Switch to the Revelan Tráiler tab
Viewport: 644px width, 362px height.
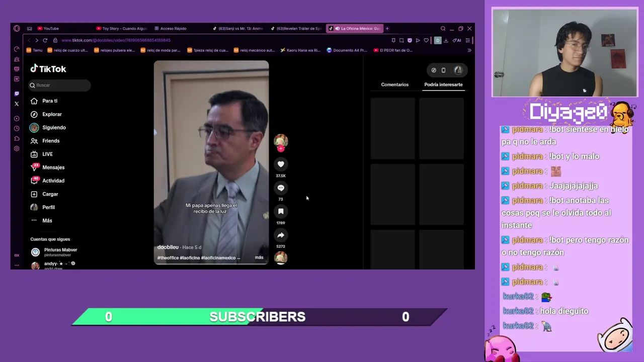point(296,29)
